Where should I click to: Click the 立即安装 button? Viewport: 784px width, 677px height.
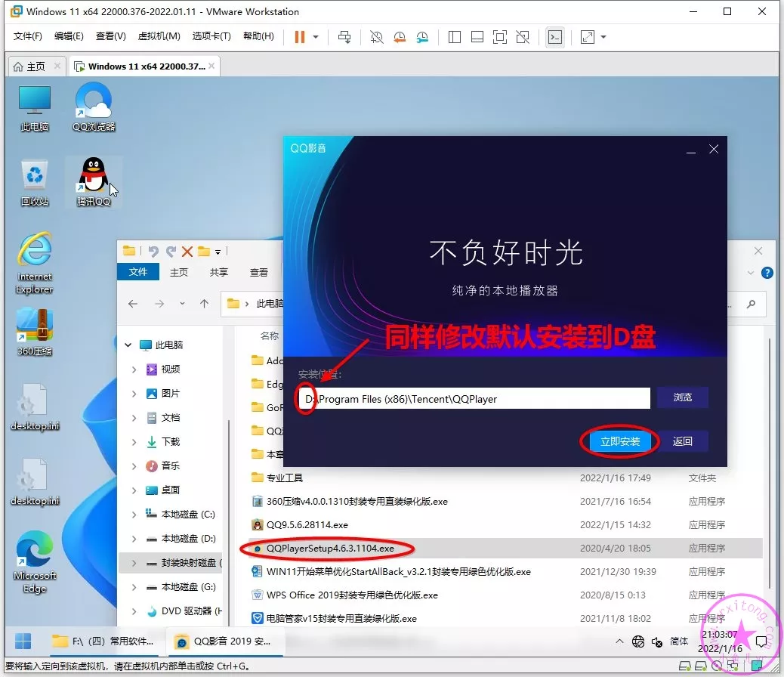(620, 441)
